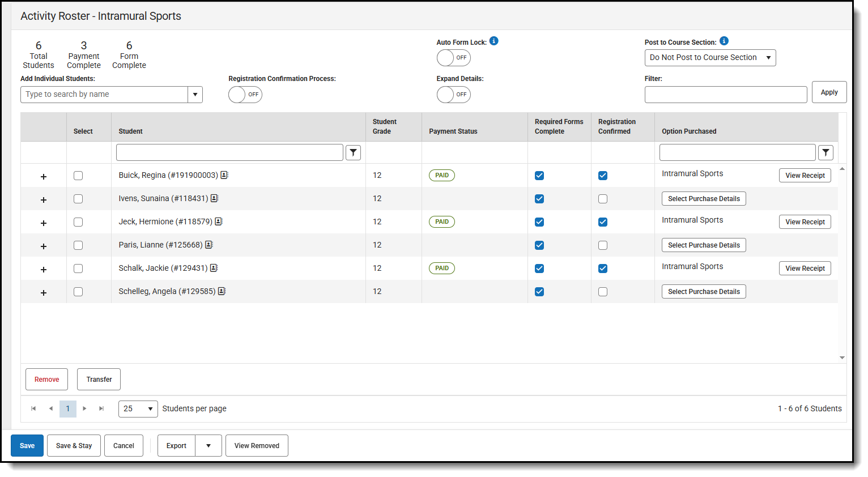The height and width of the screenshot is (477, 868).
Task: Go to first page of students
Action: (33, 408)
